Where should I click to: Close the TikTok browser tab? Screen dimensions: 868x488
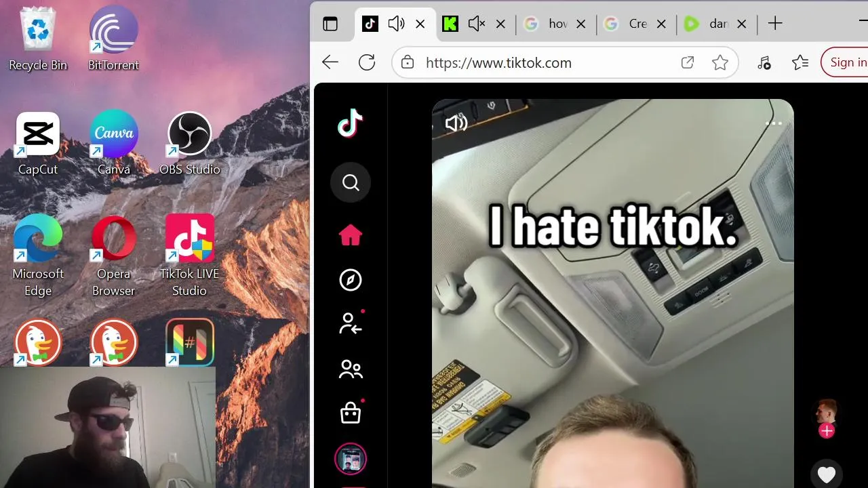click(x=420, y=24)
